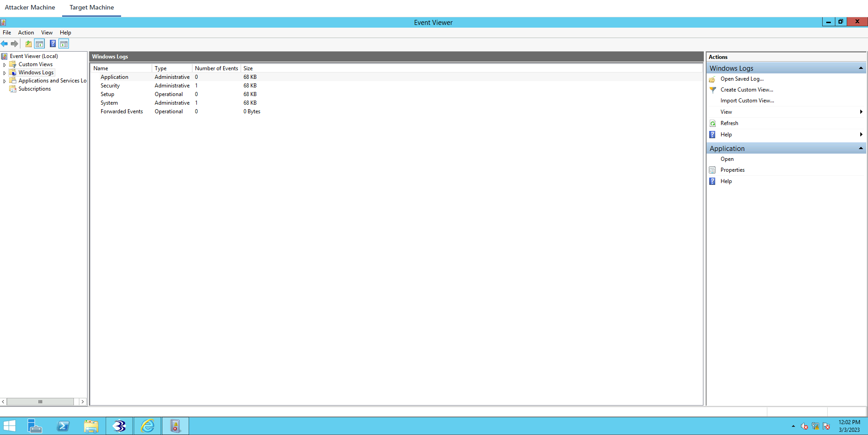Click the tree pane horizontal scrollbar thumb
The height and width of the screenshot is (435, 868).
[x=40, y=401]
